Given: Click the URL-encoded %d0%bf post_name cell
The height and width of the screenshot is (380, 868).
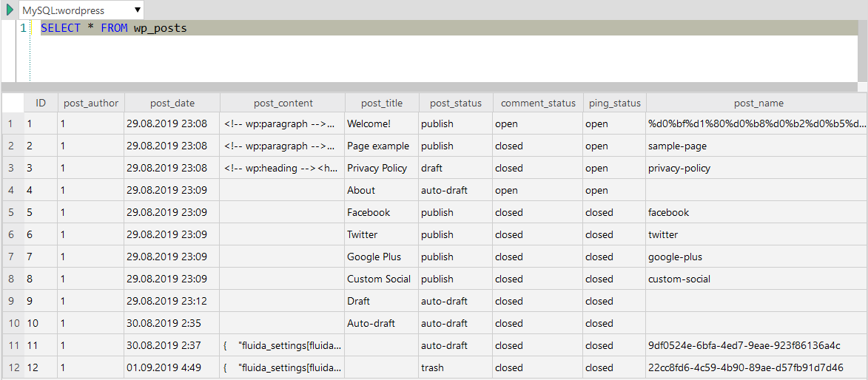Looking at the screenshot, I should point(757,124).
